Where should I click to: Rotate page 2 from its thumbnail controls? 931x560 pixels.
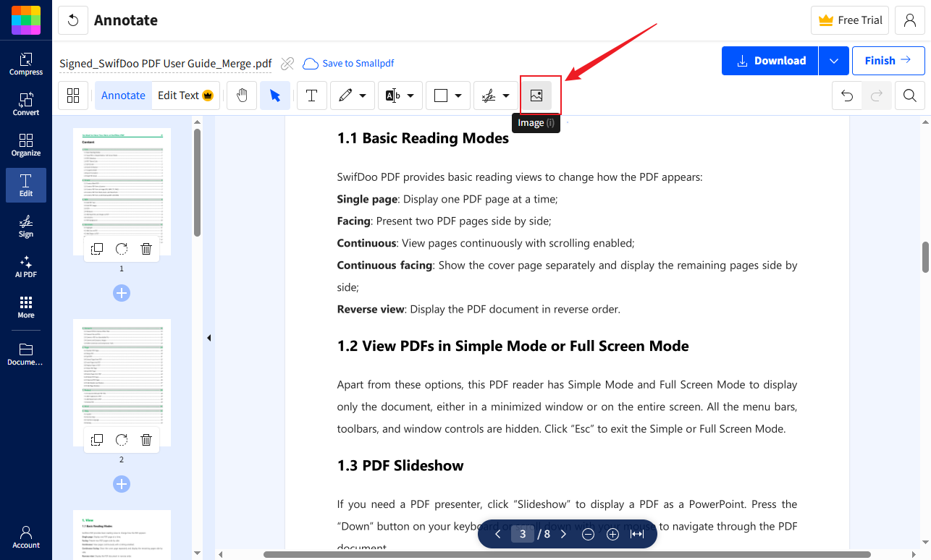121,439
